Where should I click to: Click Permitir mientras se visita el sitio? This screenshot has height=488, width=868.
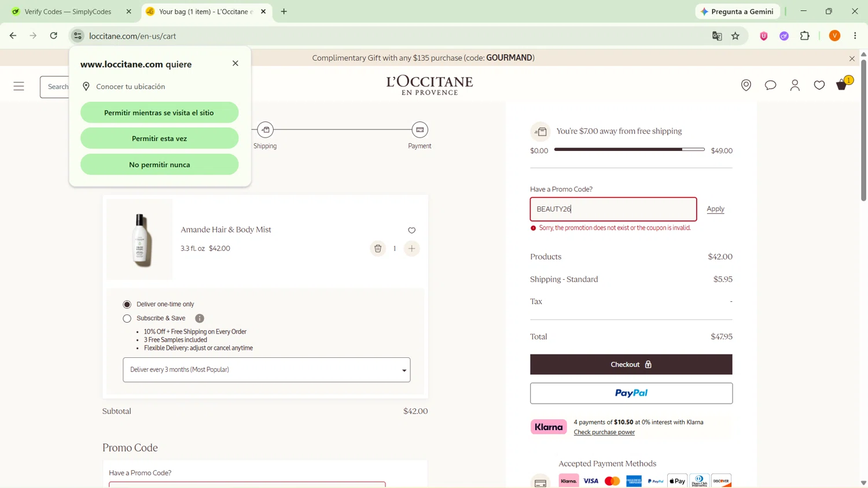coord(159,113)
